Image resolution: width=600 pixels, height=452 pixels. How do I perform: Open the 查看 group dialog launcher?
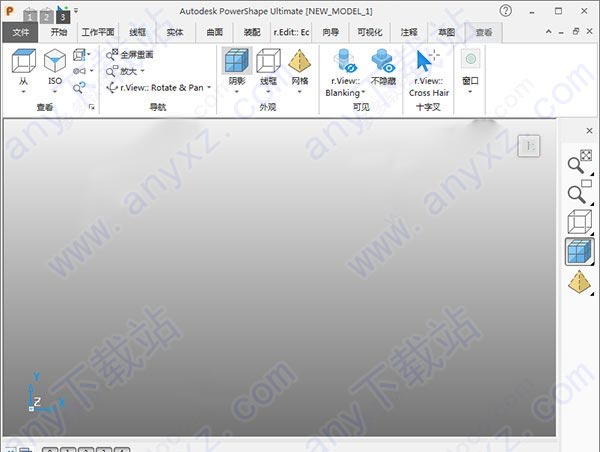point(91,107)
